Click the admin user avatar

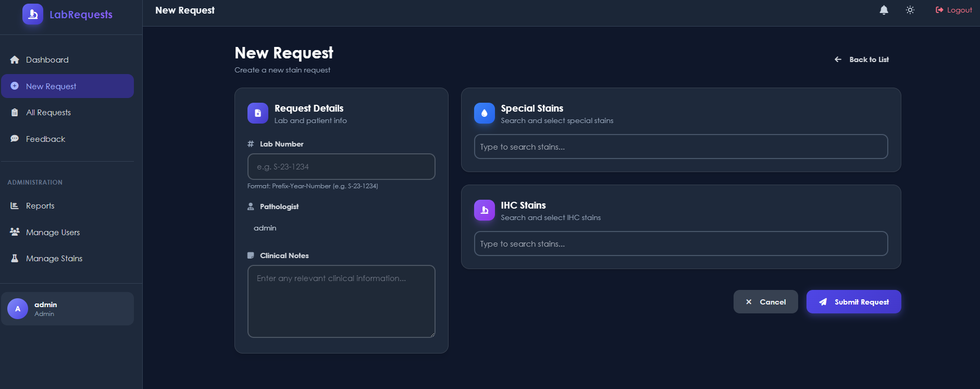(x=18, y=309)
